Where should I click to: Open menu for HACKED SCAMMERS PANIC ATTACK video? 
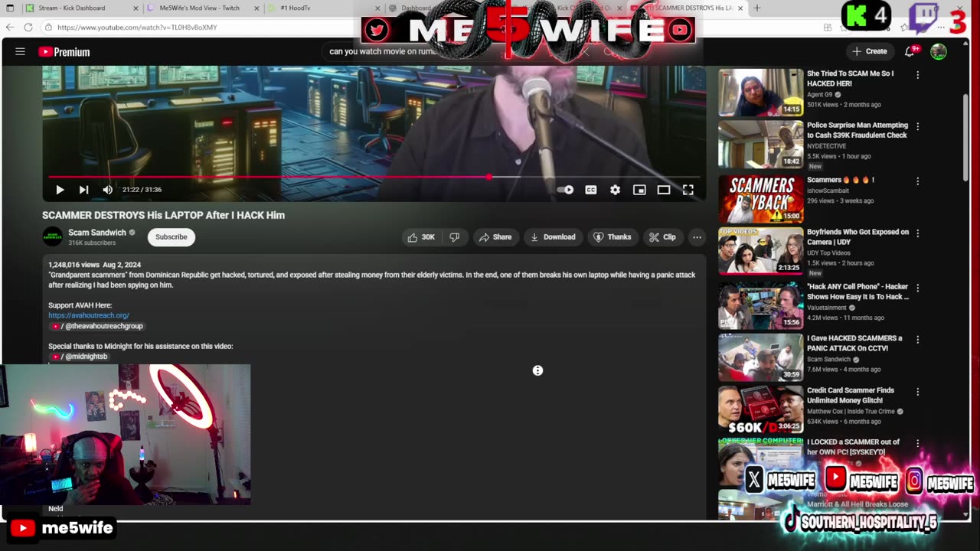(917, 339)
